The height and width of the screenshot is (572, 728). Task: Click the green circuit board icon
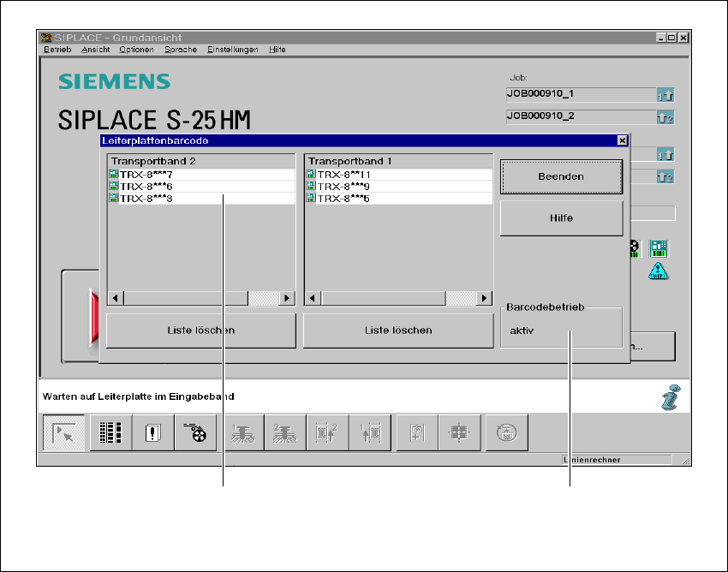(658, 249)
